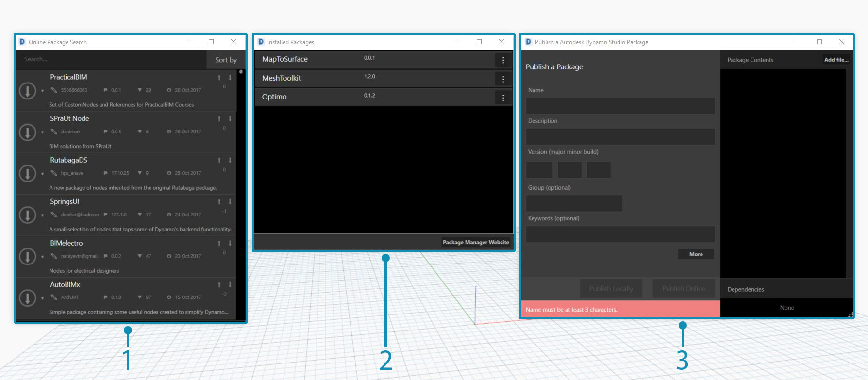Download the SPraUt Node package
Viewport: 868px width, 380px height.
point(28,132)
